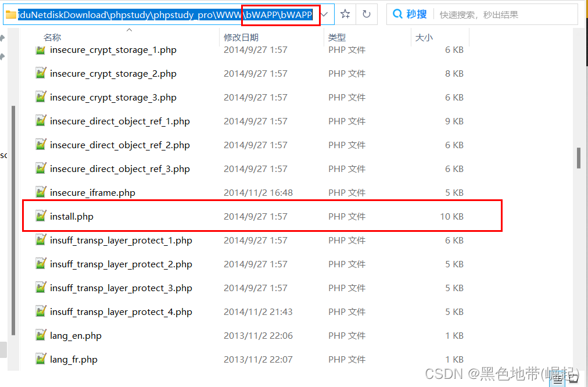
Task: Sort files by 名称 column header
Action: point(52,38)
